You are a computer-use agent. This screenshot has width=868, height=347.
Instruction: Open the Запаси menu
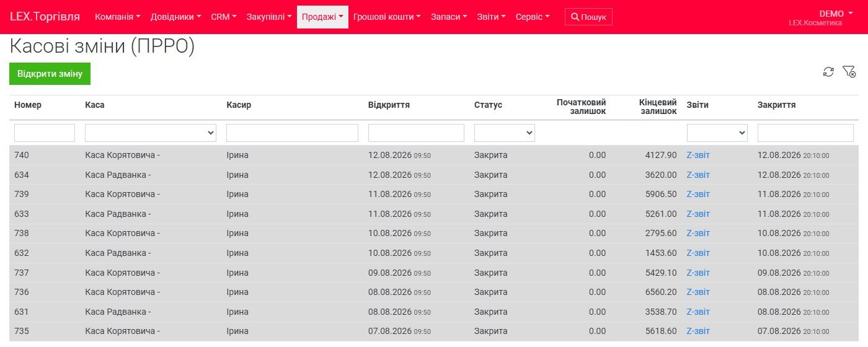coord(449,17)
